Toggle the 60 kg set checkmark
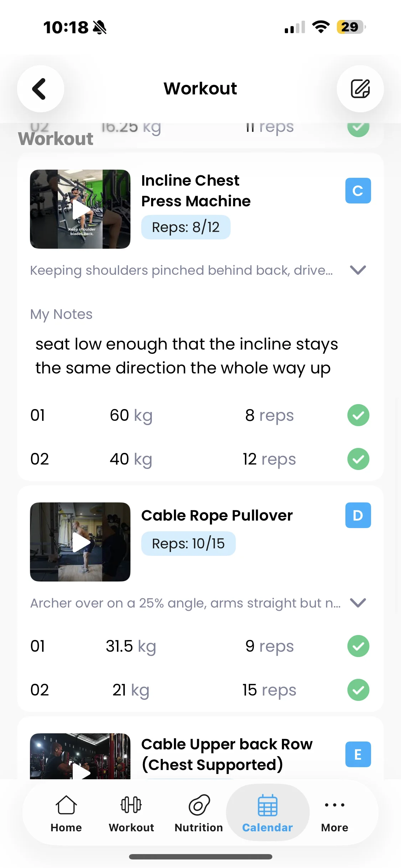The image size is (401, 868). 358,415
